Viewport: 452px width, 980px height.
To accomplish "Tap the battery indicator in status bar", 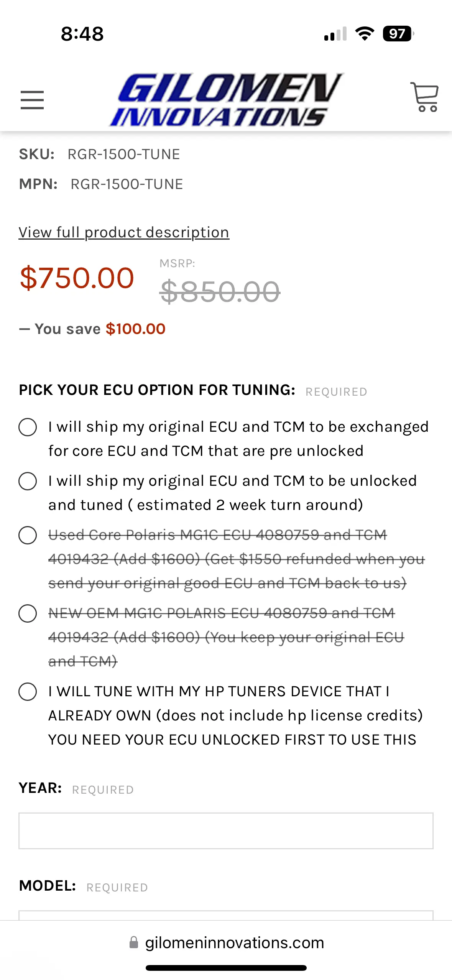I will pos(398,34).
